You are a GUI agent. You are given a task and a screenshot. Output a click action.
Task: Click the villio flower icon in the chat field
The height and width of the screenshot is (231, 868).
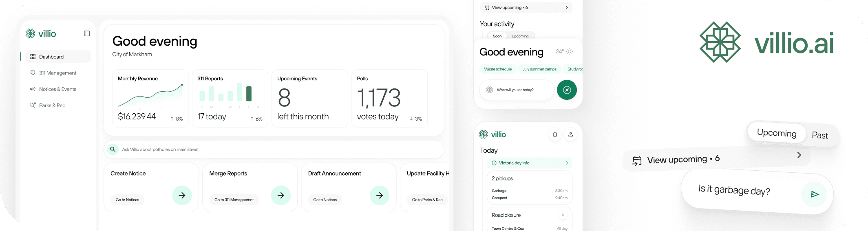pos(490,90)
